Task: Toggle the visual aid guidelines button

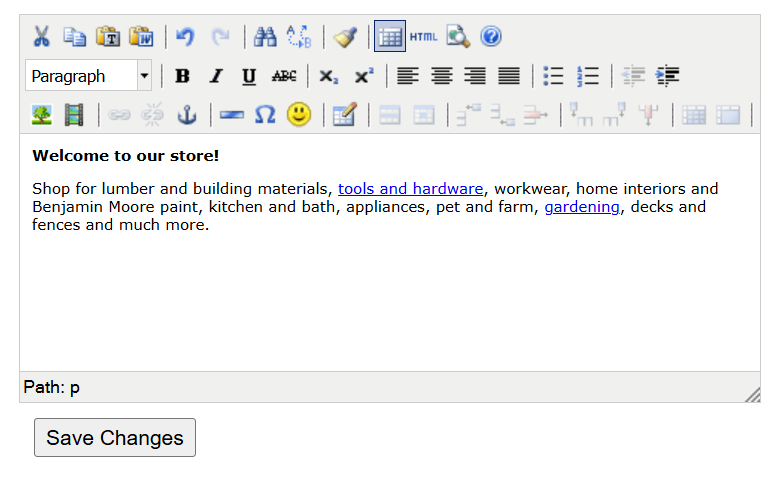Action: click(390, 37)
